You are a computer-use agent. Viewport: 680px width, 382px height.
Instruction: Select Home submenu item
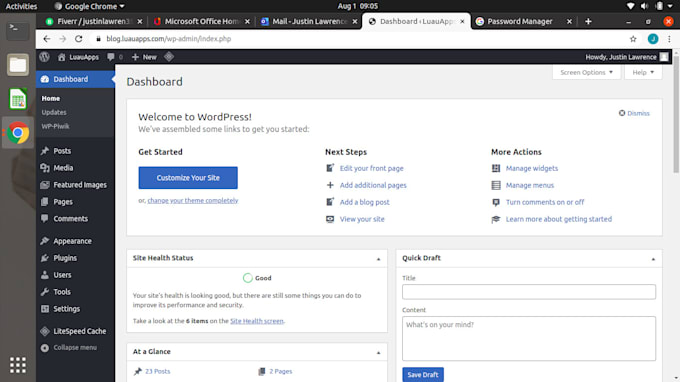[x=51, y=98]
